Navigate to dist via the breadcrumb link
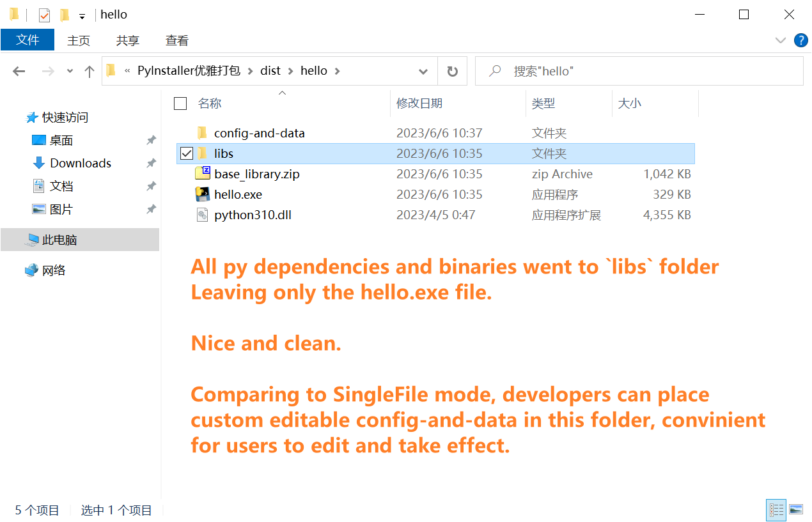The image size is (812, 522). click(270, 71)
